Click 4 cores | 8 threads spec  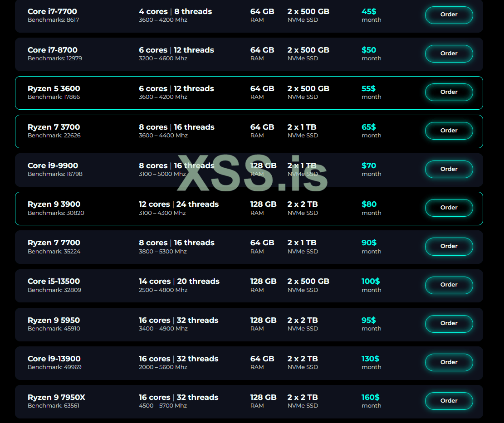tap(176, 12)
